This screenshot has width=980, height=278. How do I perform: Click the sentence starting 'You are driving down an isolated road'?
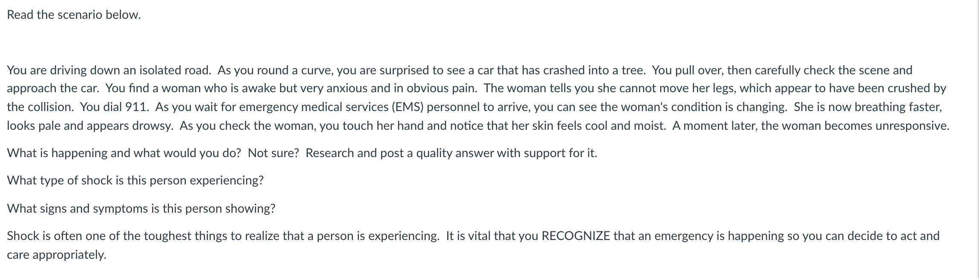pos(109,70)
